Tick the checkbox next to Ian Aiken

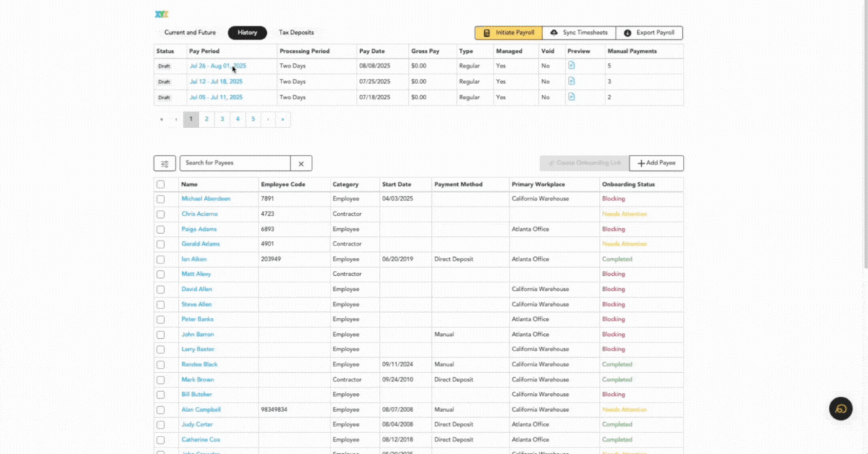click(x=161, y=259)
